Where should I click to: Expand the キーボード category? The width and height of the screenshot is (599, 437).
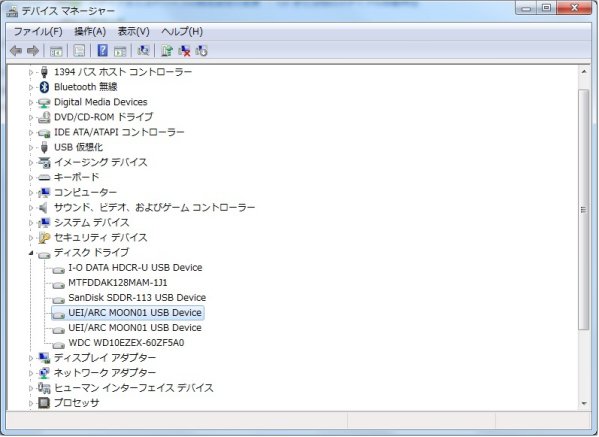[31, 178]
